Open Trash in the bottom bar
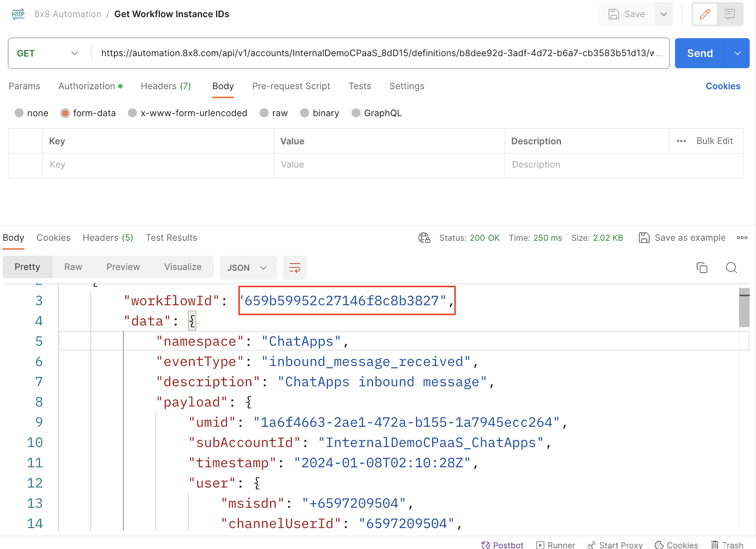Screen dimensions: 756x549 [x=727, y=545]
